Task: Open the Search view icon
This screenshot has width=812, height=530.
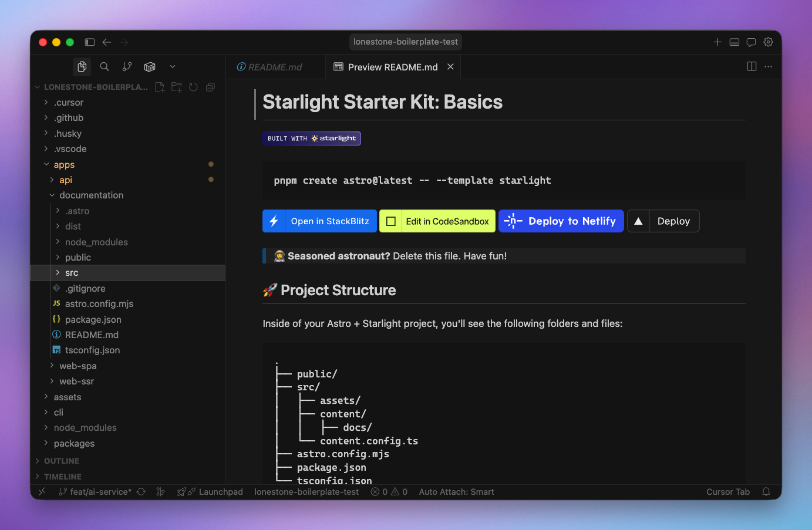Action: (x=105, y=67)
